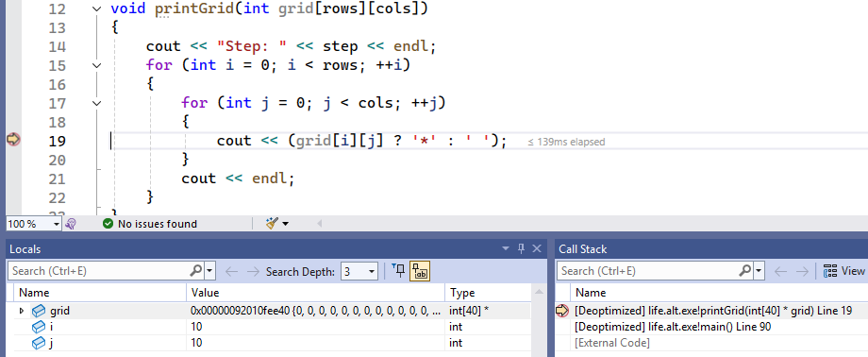Toggle the Locals panel auto-hide pin

click(521, 249)
